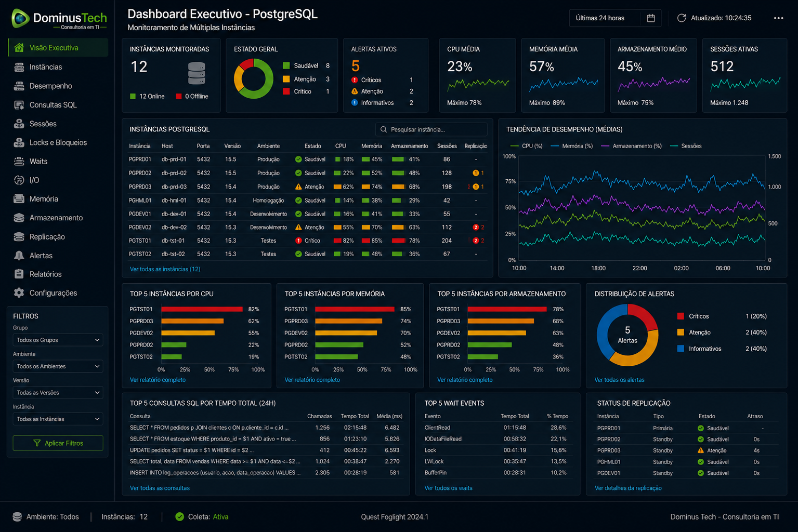Open the Visão Executiva menu item
The width and height of the screenshot is (798, 532).
click(58, 48)
